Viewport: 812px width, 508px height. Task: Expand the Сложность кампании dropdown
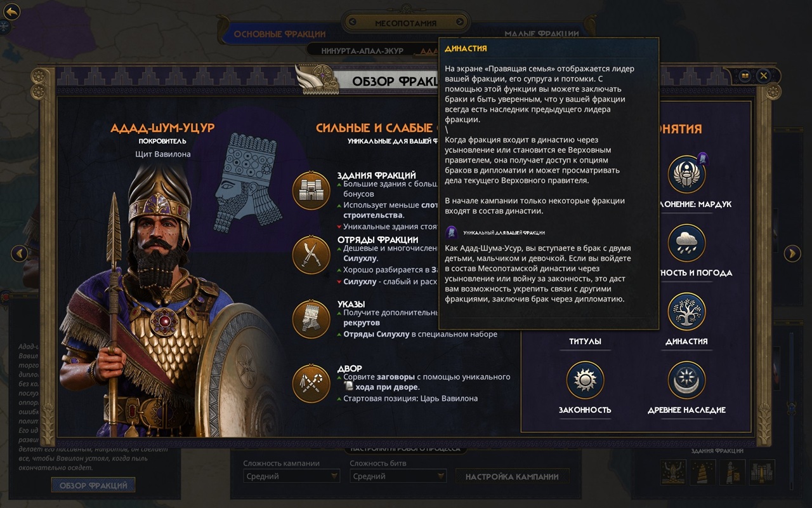pyautogui.click(x=292, y=476)
